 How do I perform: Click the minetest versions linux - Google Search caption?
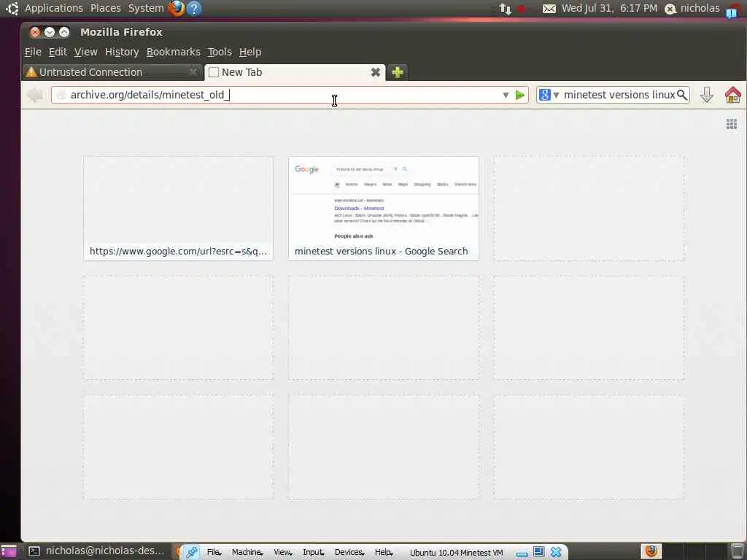[381, 252]
